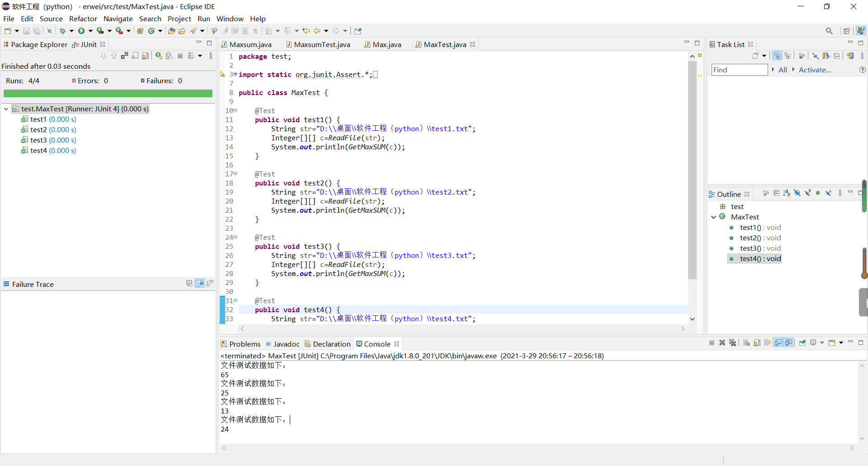
Task: Toggle Show Failures Only in JUnit view
Action: (x=124, y=56)
